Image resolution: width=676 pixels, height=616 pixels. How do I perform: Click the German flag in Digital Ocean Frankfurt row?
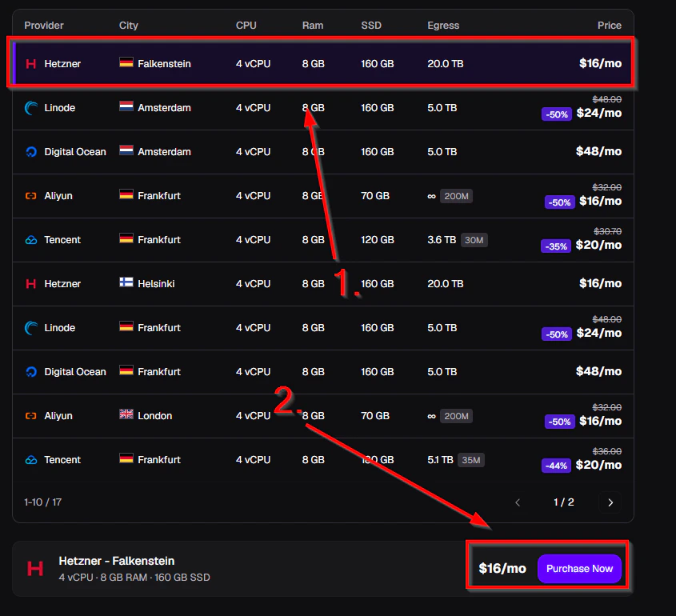(x=126, y=370)
